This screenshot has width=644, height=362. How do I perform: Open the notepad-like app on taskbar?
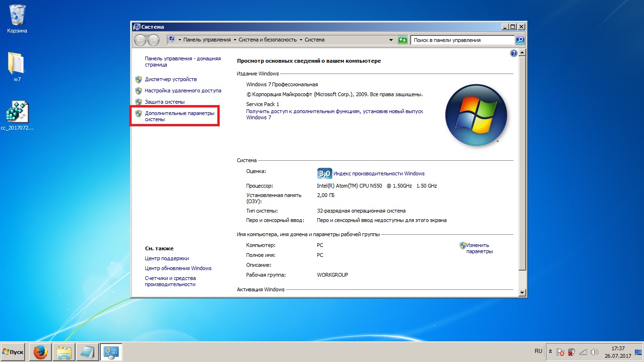click(x=87, y=352)
